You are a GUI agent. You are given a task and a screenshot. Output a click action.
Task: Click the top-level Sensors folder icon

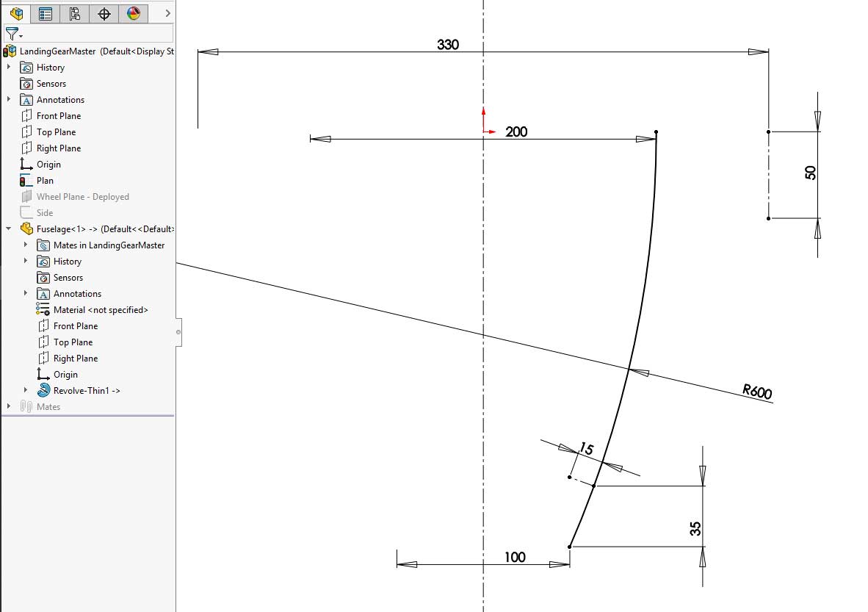[26, 84]
